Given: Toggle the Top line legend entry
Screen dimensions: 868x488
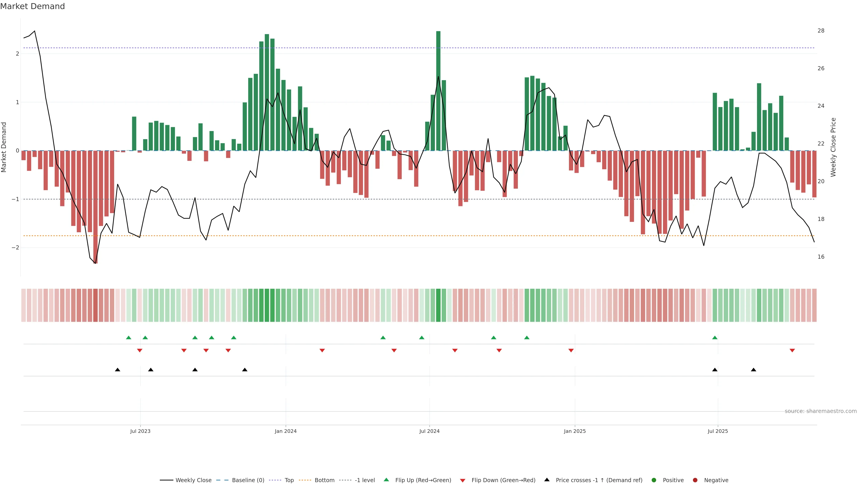Looking at the screenshot, I should click(289, 480).
